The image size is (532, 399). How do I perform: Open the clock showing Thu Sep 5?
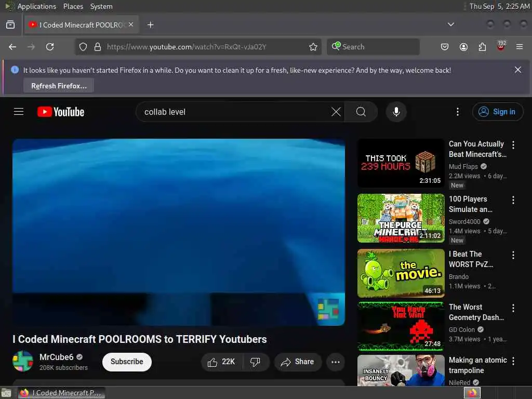click(499, 6)
